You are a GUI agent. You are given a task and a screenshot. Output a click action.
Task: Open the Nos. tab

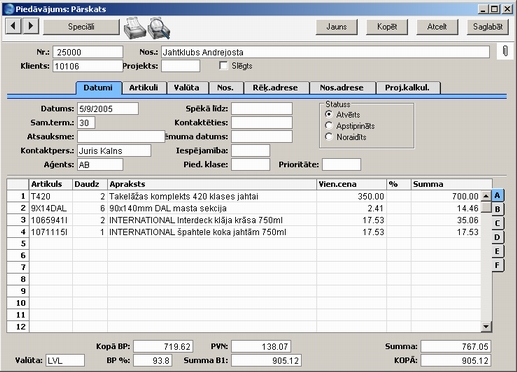pyautogui.click(x=225, y=88)
